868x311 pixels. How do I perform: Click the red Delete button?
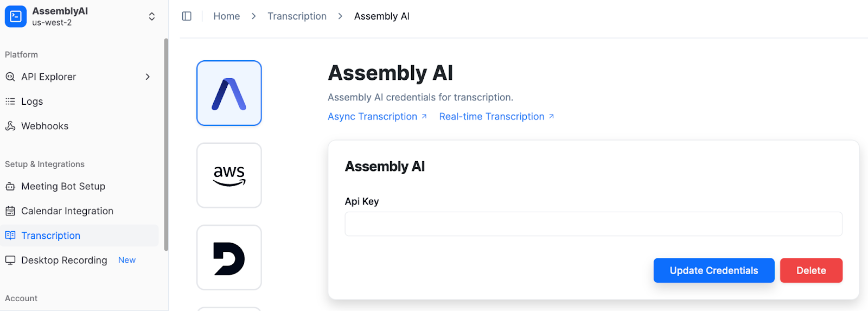(x=811, y=270)
